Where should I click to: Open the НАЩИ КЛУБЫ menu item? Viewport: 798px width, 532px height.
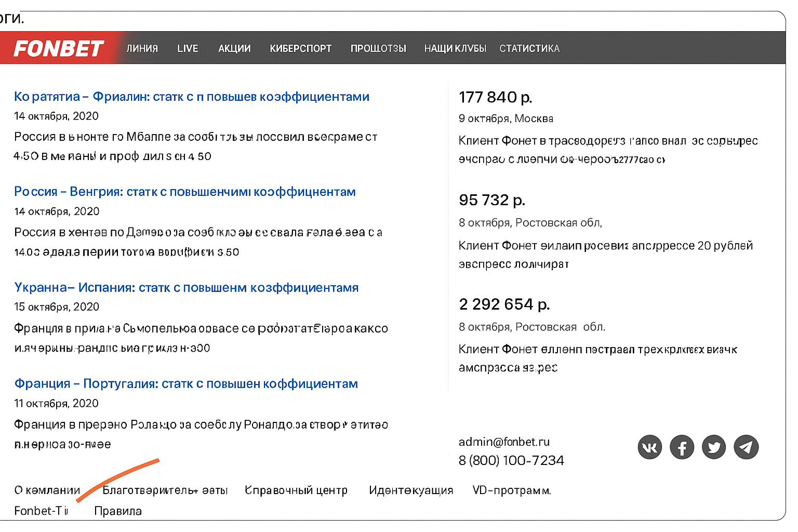(x=455, y=48)
